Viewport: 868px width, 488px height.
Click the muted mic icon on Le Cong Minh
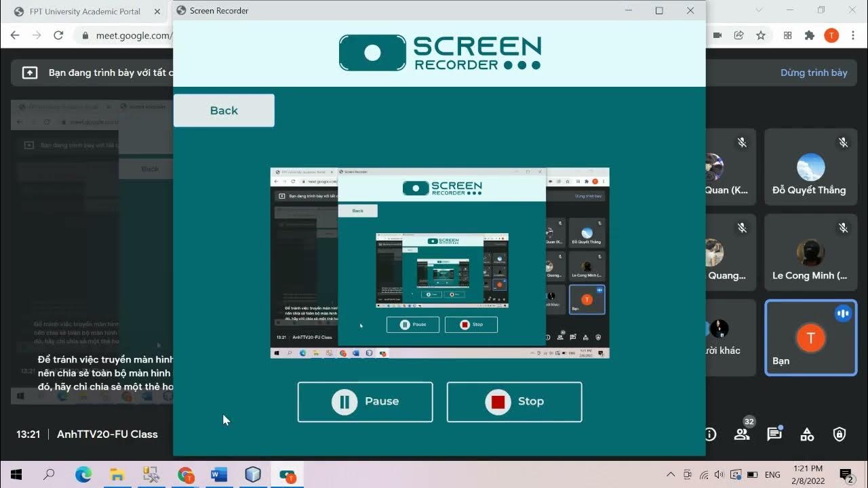pyautogui.click(x=843, y=228)
